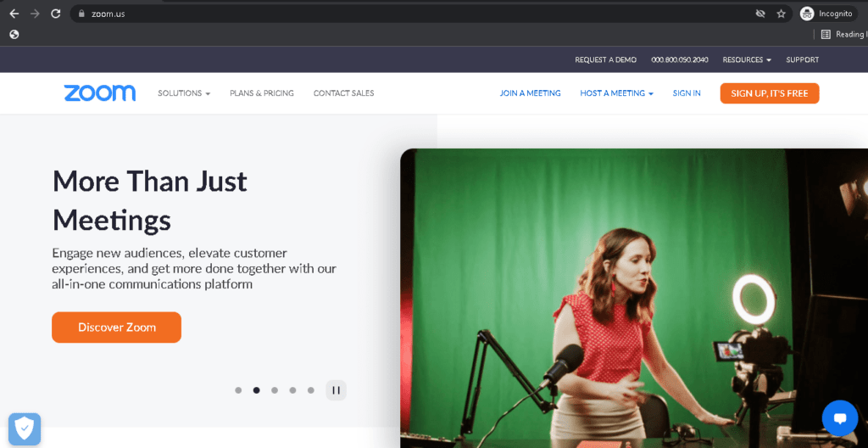
Task: Open the Reading list icon
Action: pos(826,35)
